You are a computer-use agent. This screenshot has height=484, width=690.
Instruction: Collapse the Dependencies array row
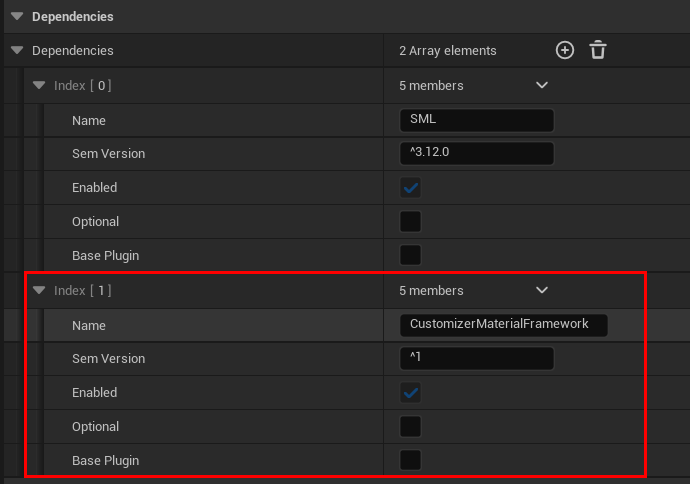point(17,50)
